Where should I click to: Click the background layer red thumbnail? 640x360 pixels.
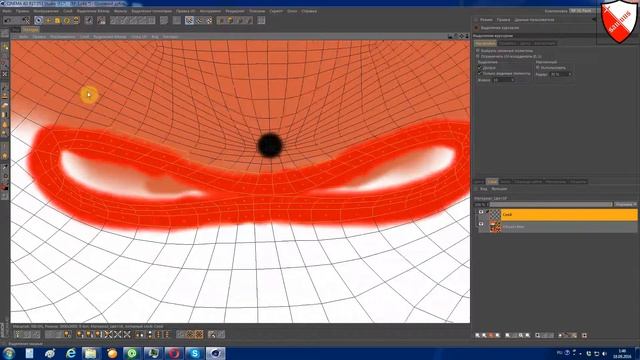point(495,227)
